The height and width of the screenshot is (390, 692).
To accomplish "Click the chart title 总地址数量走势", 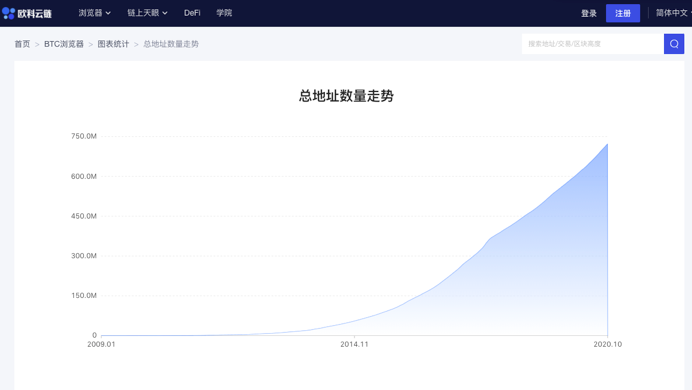I will click(x=346, y=96).
